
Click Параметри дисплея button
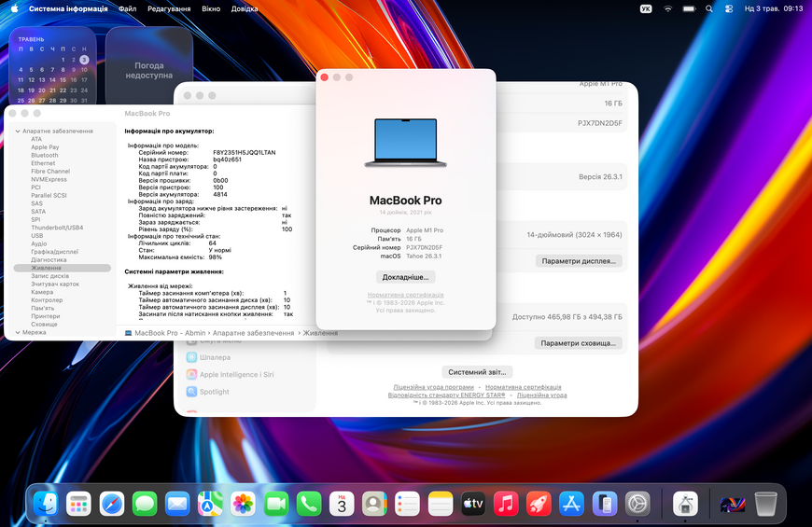coord(579,261)
